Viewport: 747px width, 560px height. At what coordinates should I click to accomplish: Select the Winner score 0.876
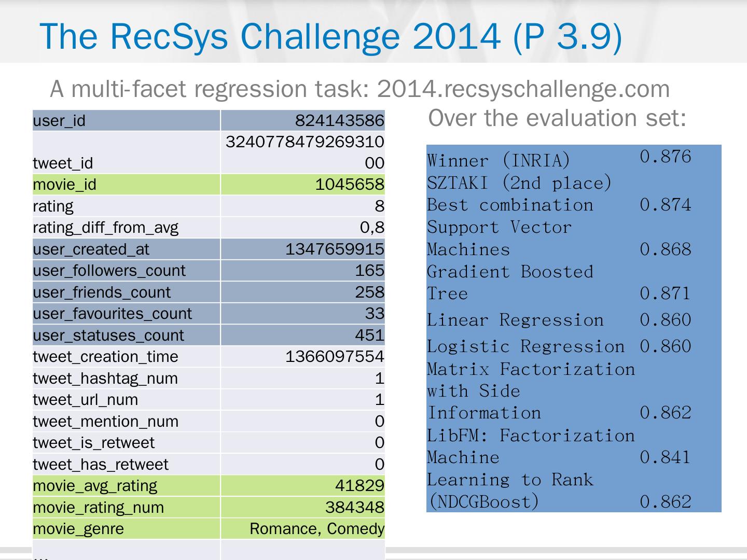click(x=665, y=157)
